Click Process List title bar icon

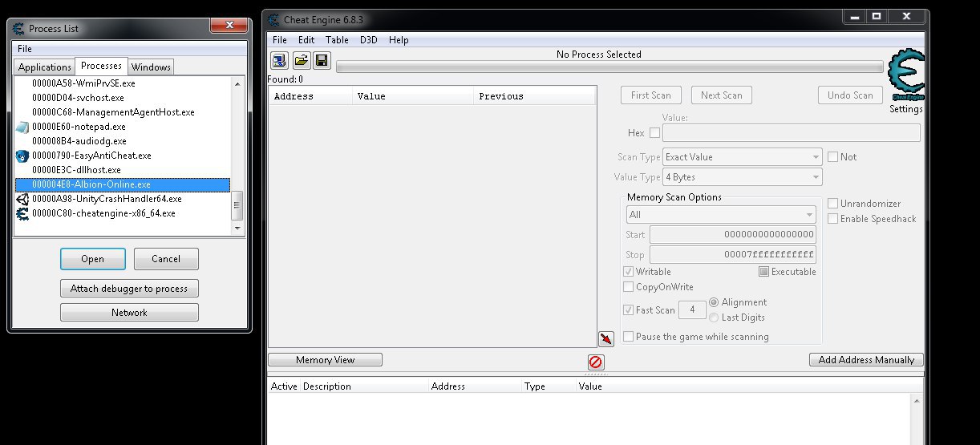click(x=19, y=28)
